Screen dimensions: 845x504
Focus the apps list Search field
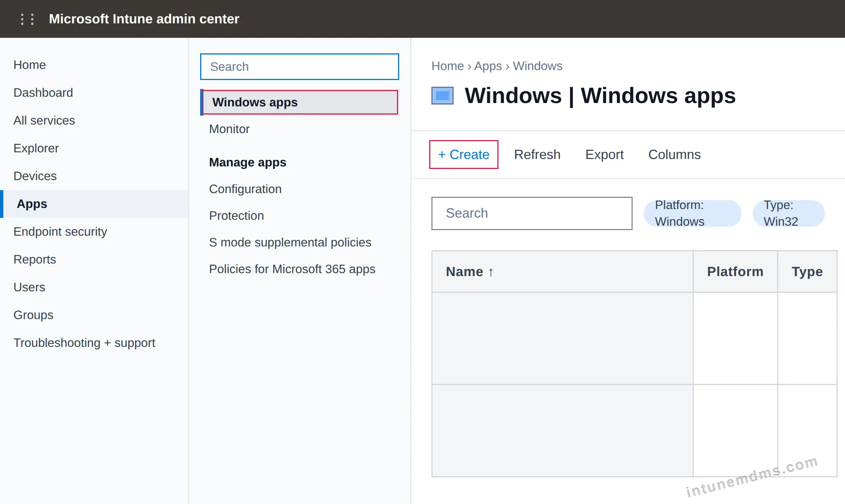[532, 213]
